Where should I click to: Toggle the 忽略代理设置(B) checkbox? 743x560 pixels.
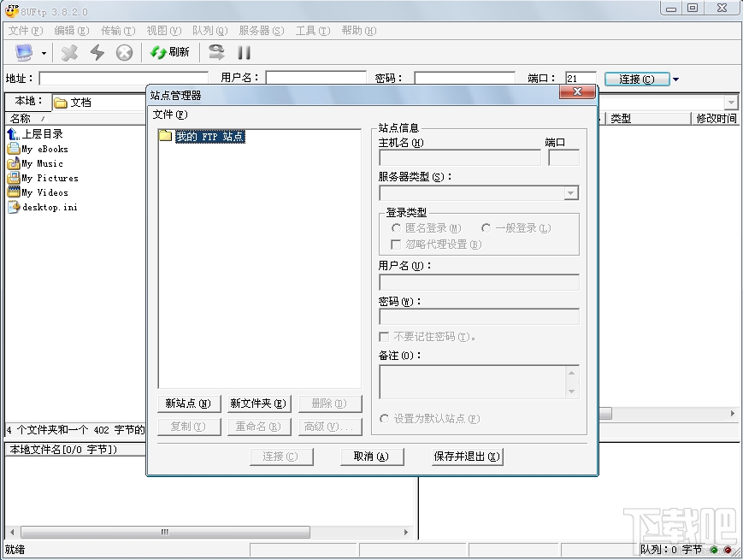pos(395,245)
